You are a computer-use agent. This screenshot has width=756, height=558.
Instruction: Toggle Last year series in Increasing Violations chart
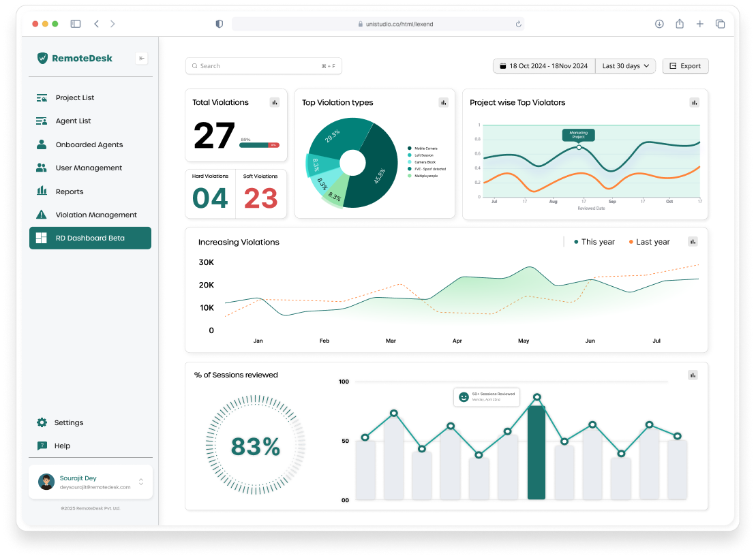[649, 241]
